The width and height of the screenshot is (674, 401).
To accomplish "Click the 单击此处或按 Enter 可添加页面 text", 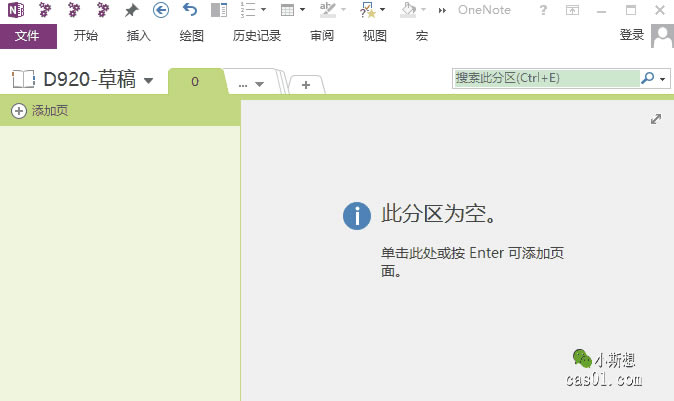I will pyautogui.click(x=472, y=262).
